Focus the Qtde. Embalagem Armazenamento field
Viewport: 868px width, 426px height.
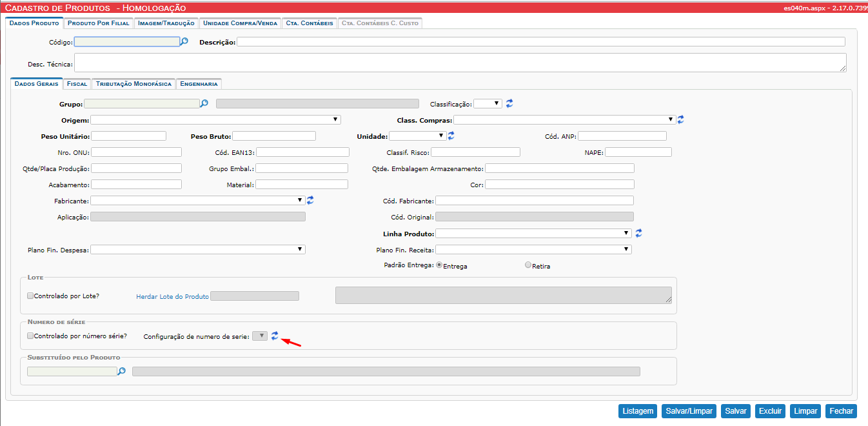pyautogui.click(x=560, y=168)
